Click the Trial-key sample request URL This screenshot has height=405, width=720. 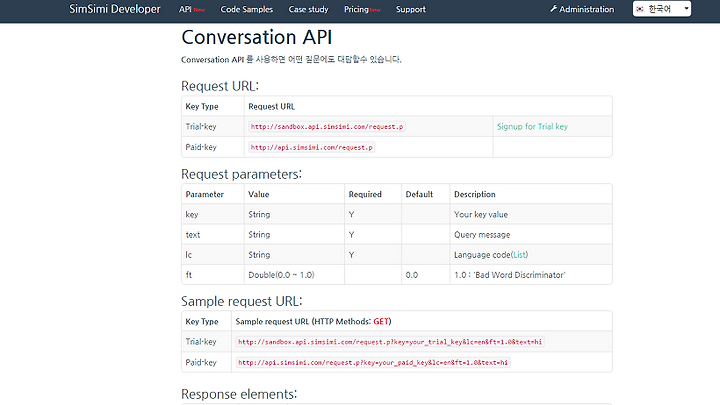[390, 342]
